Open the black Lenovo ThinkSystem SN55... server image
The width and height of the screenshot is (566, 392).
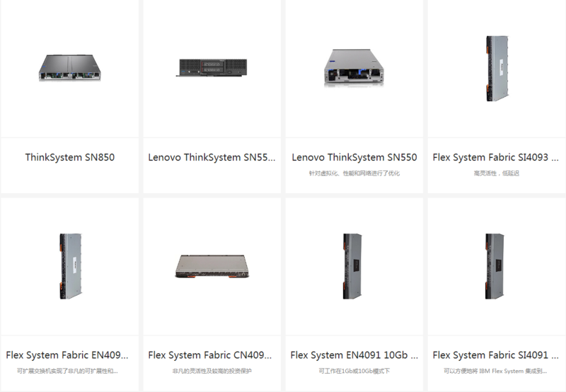(212, 67)
